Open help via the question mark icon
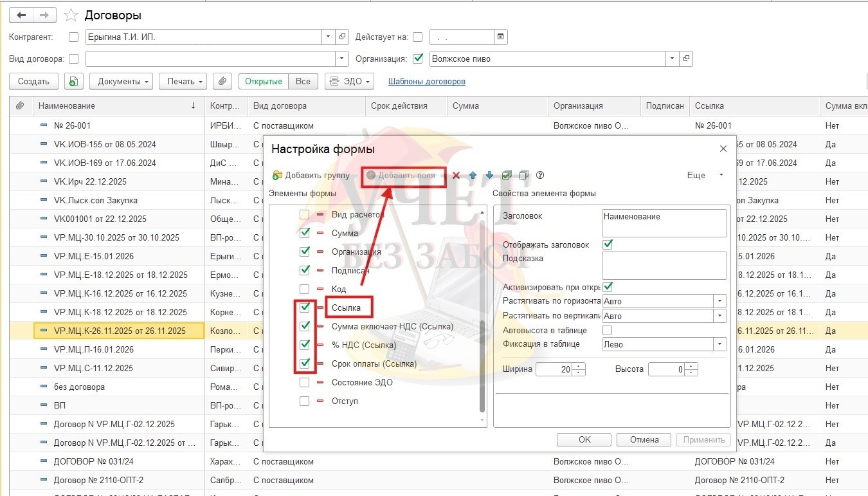Screen dimensions: 868x496 [x=540, y=175]
